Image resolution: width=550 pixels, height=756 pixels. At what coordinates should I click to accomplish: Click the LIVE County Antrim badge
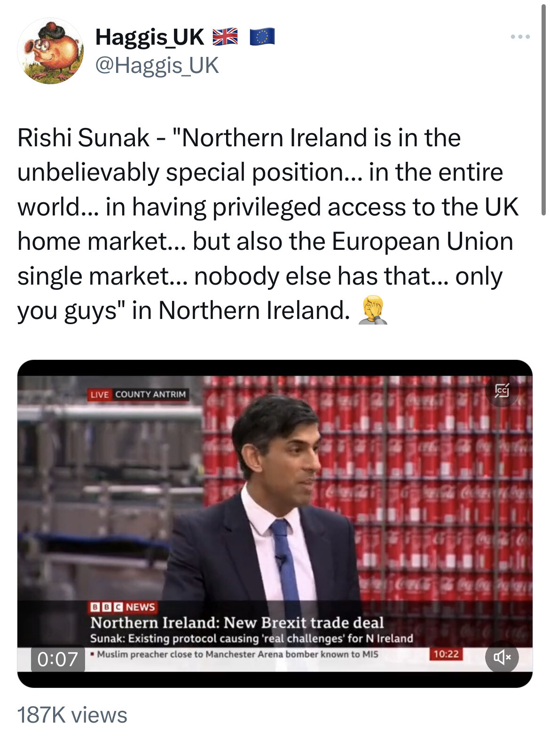click(x=138, y=394)
